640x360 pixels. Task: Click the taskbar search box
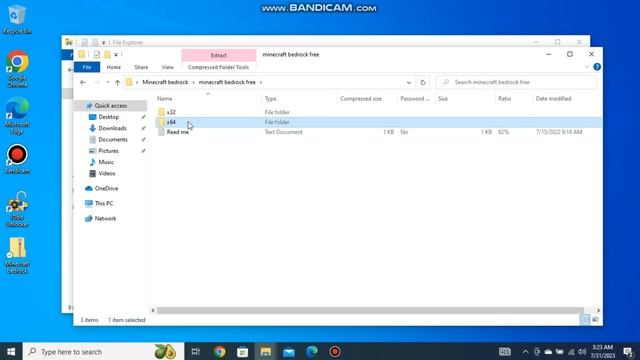coord(104,351)
